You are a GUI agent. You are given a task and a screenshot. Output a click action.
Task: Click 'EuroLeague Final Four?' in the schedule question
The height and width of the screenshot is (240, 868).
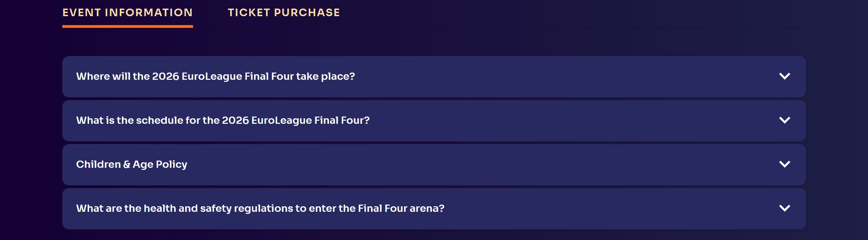[310, 120]
